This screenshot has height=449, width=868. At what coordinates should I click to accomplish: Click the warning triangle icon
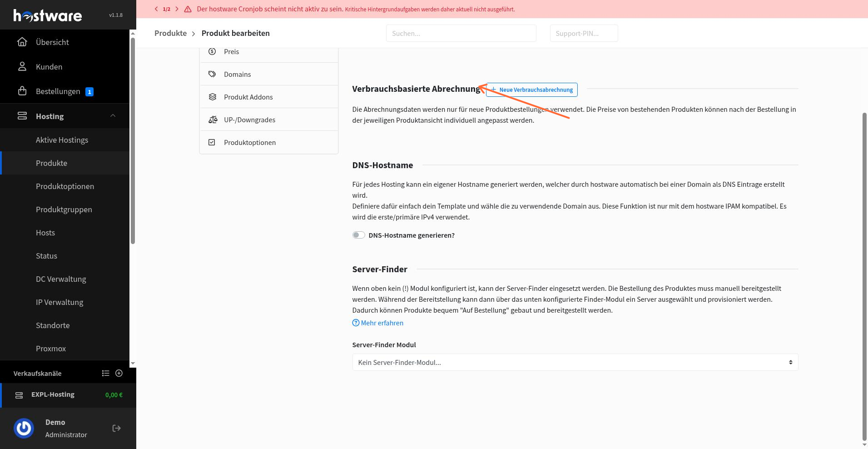(x=188, y=9)
